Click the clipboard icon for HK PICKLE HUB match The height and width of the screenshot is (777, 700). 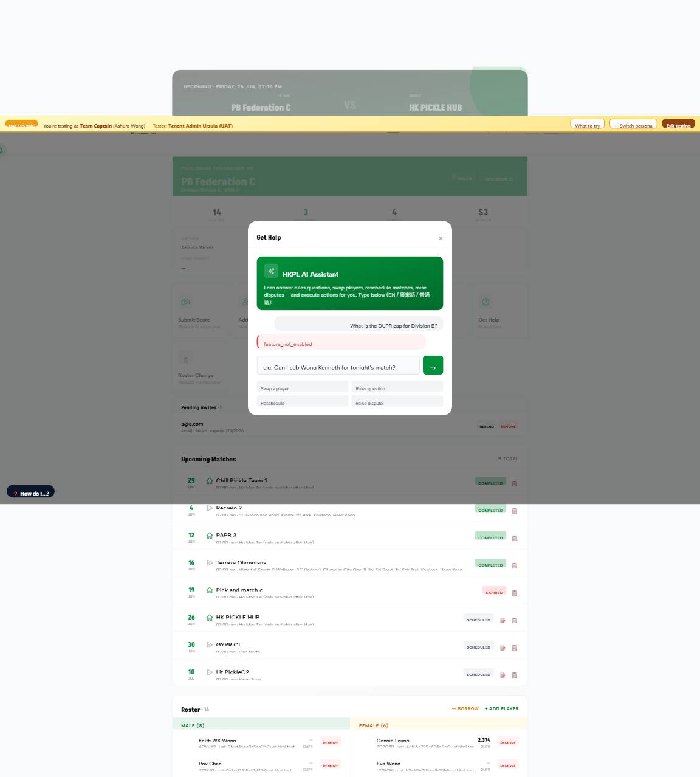515,620
